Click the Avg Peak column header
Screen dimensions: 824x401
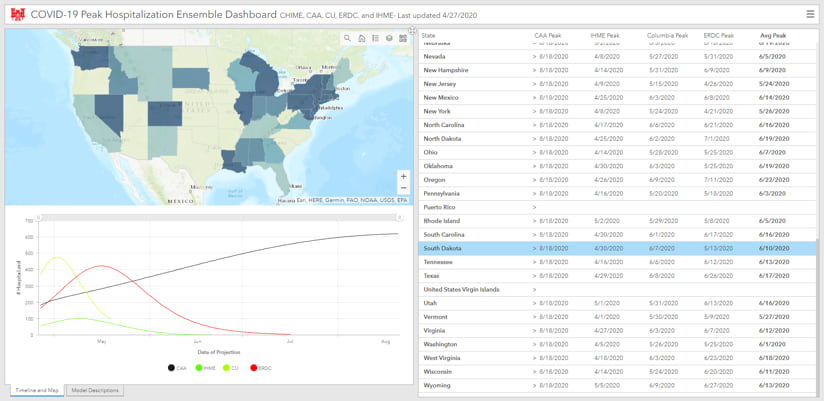click(x=773, y=35)
